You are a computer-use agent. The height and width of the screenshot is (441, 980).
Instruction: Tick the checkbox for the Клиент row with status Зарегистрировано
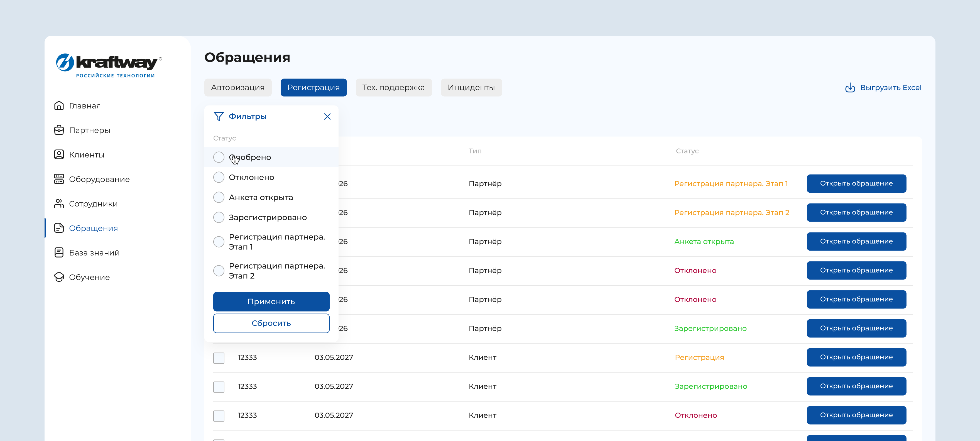point(219,387)
